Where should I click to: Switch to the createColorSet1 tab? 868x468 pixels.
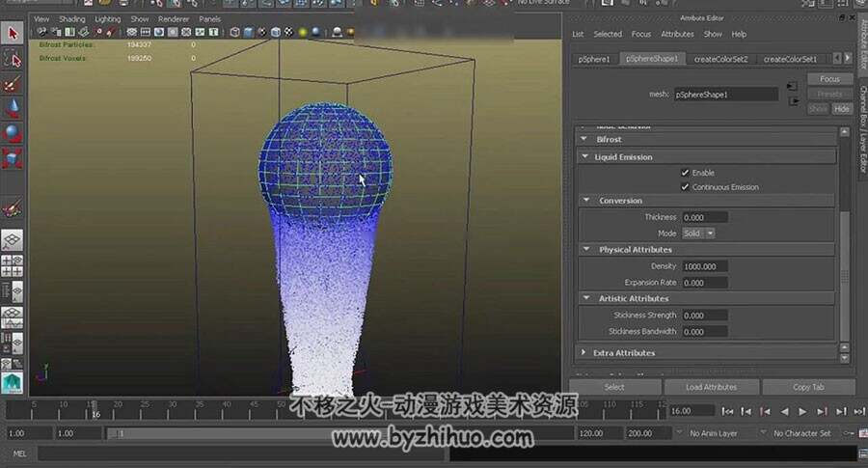(x=790, y=59)
